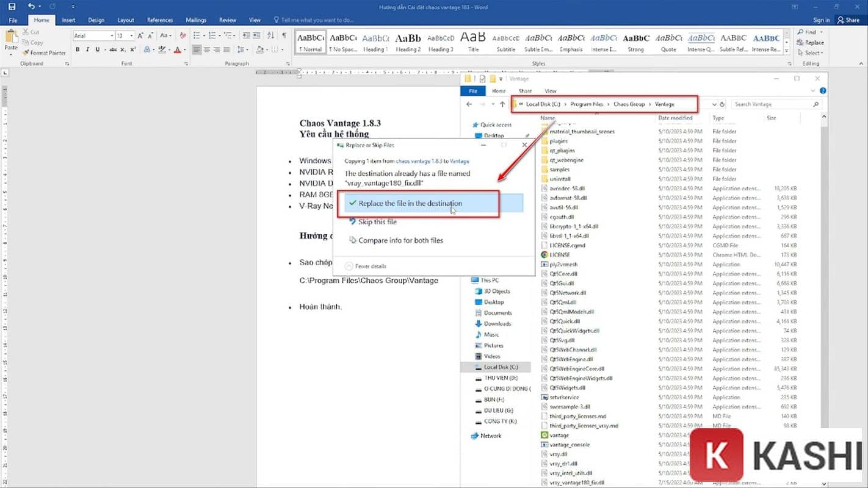Click the Save icon in Quick Access Toolbar
Image resolution: width=868 pixels, height=488 pixels.
point(12,6)
